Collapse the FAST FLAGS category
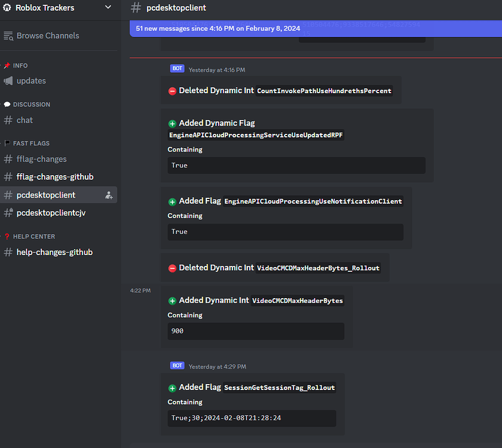 (x=31, y=143)
